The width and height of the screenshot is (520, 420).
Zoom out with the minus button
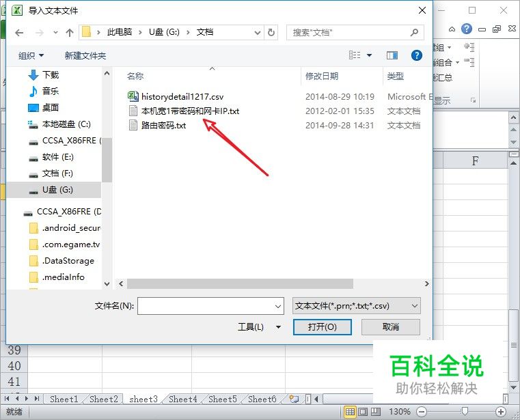(422, 412)
